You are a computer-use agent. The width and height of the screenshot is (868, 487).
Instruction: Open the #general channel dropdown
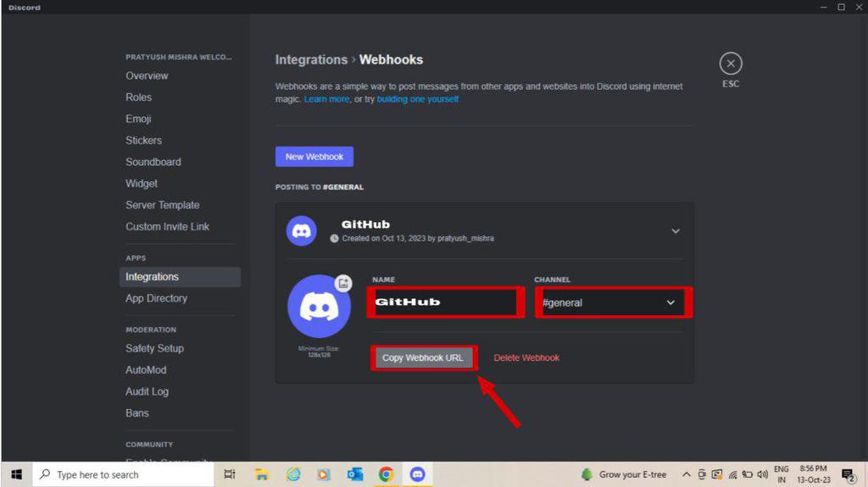tap(614, 302)
